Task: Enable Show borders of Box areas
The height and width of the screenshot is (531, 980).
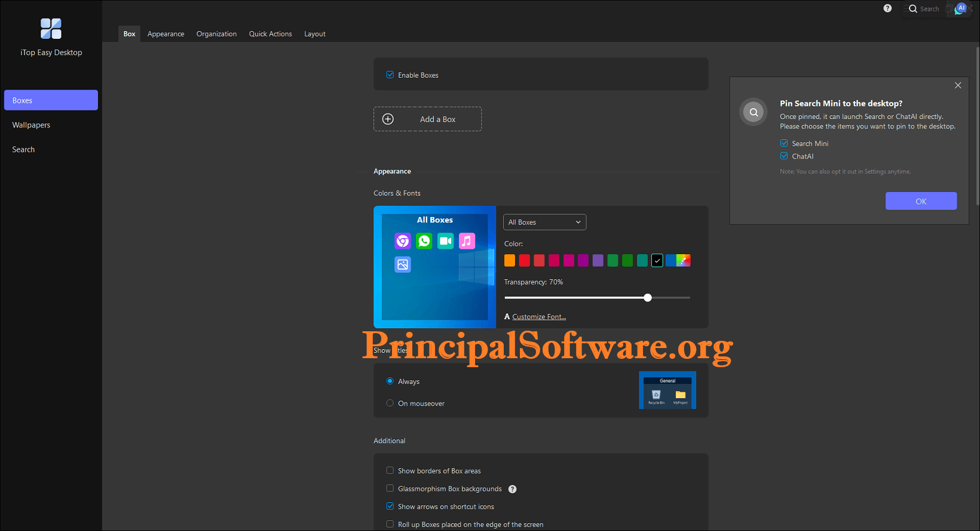Action: click(390, 471)
